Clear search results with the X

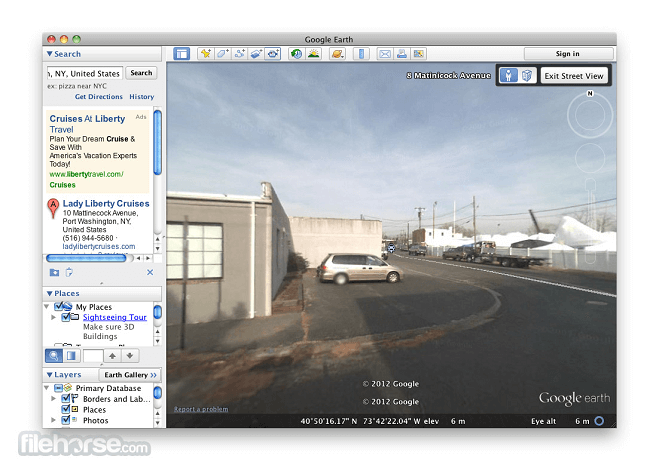(150, 272)
